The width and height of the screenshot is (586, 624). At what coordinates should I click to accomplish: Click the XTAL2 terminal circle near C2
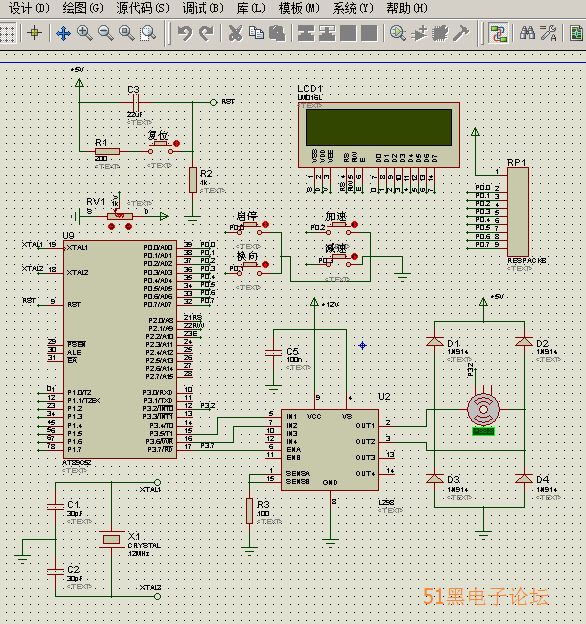tap(158, 596)
